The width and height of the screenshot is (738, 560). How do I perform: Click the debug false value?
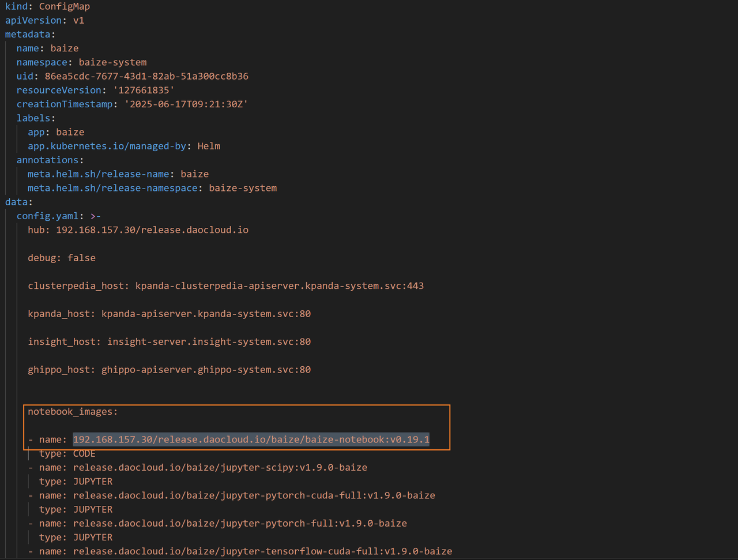coord(81,258)
